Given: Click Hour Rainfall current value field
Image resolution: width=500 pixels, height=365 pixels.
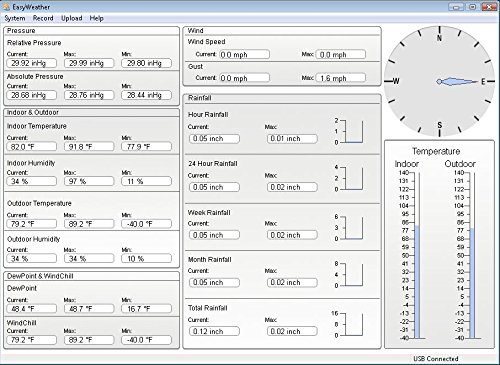Looking at the screenshot, I should tap(214, 139).
